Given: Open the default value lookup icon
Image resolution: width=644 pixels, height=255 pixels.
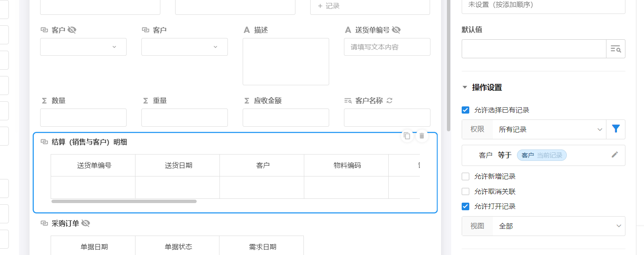Looking at the screenshot, I should click(616, 49).
